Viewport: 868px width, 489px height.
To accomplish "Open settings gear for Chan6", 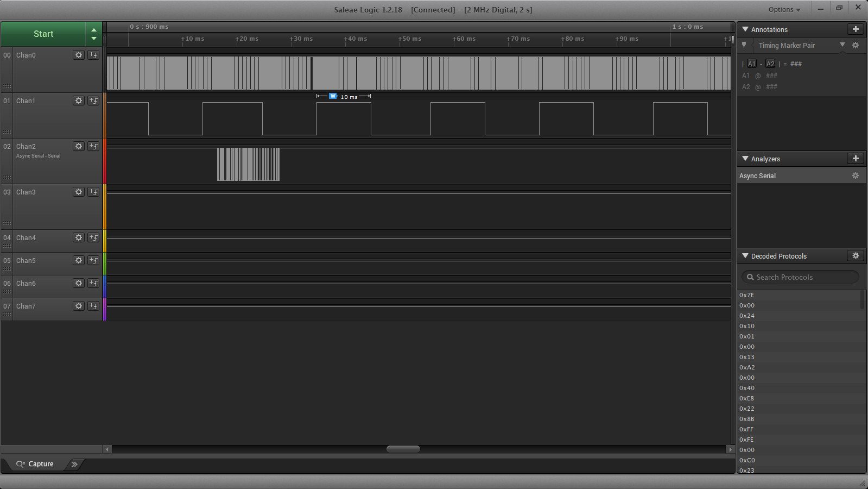I will coord(79,283).
